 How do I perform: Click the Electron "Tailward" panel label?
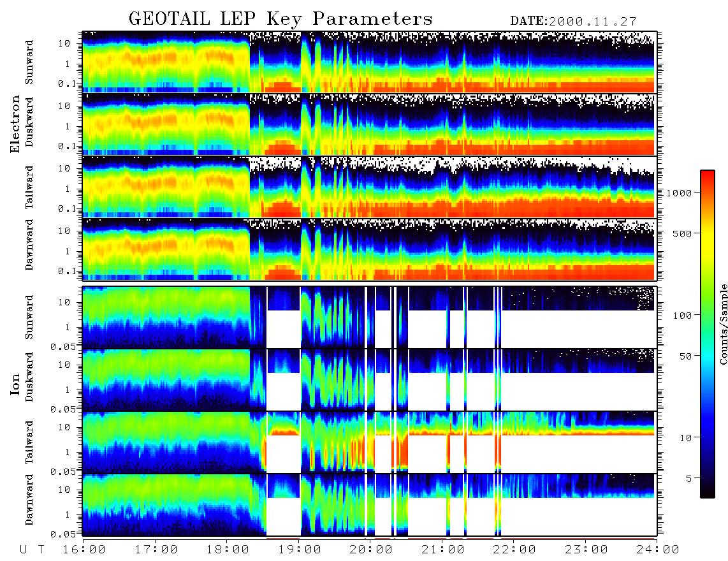(x=29, y=187)
